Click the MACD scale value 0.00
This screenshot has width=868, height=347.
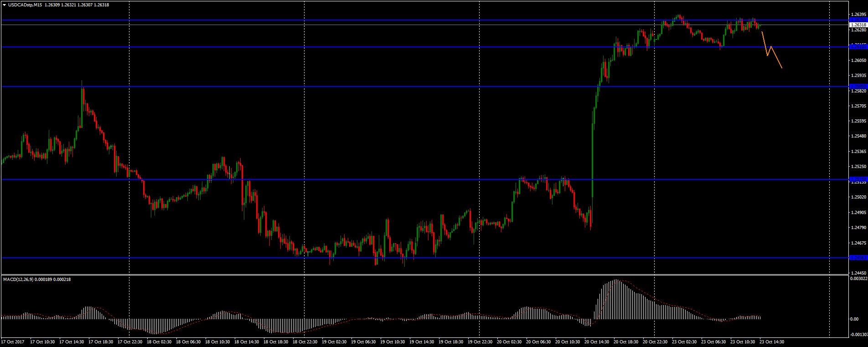click(854, 319)
